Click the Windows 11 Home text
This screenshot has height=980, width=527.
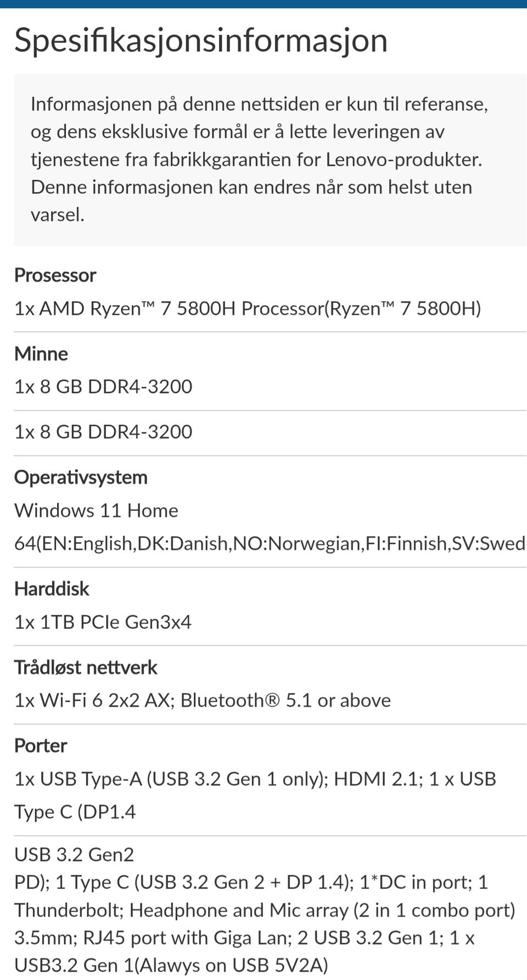96,510
